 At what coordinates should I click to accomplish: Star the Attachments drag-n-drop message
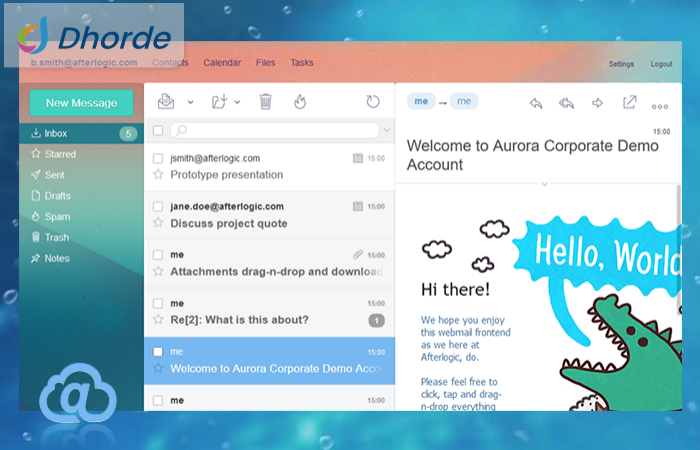click(x=158, y=271)
